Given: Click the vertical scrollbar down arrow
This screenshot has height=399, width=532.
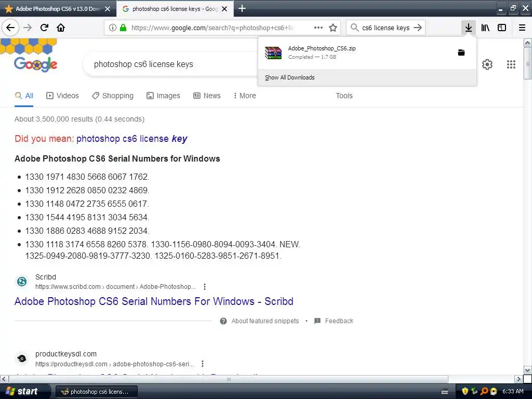Looking at the screenshot, I should tap(528, 369).
